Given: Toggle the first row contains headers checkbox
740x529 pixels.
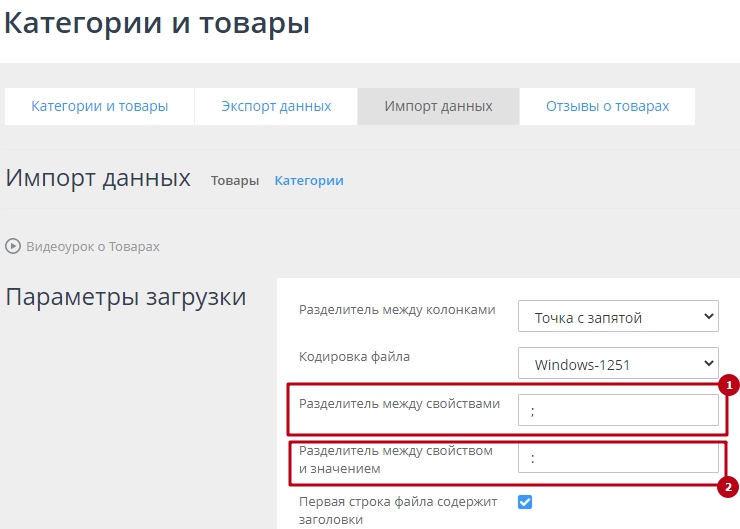Looking at the screenshot, I should point(525,502).
